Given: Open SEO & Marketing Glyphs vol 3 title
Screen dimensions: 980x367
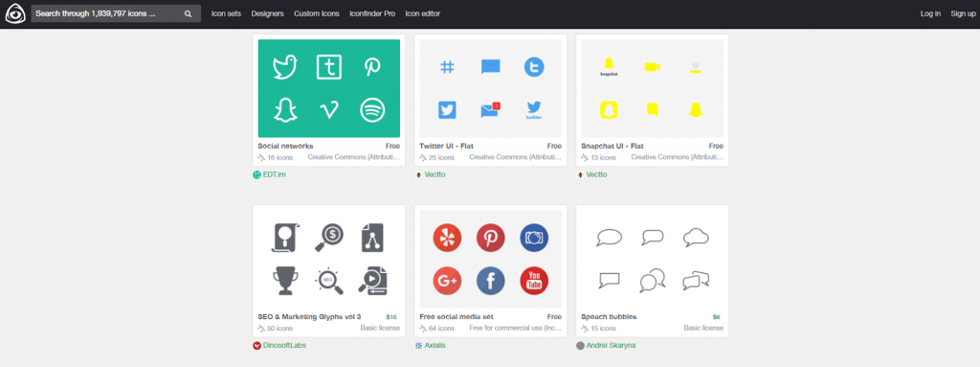Looking at the screenshot, I should click(309, 317).
